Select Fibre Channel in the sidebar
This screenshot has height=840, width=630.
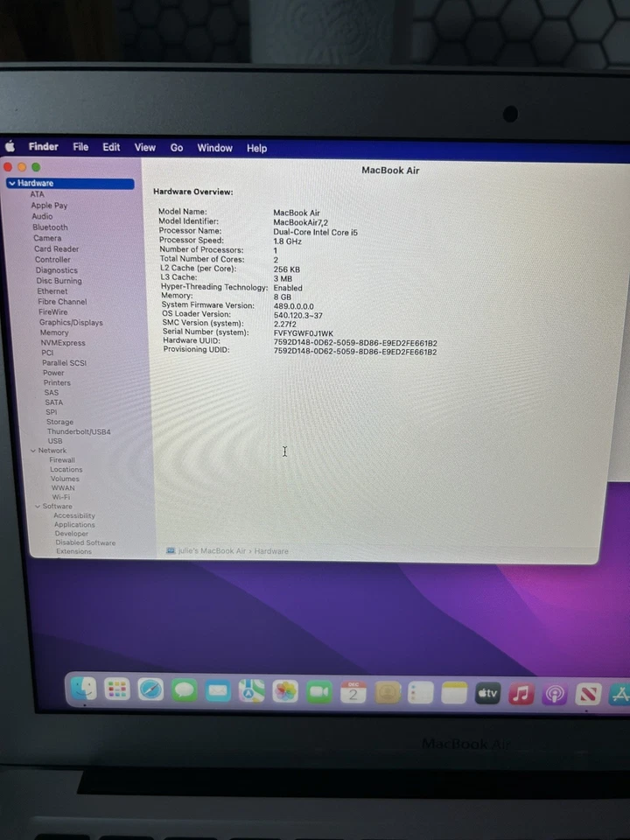point(62,302)
